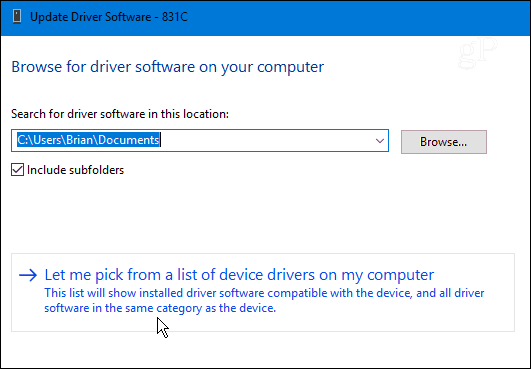Open the Browse... folder picker button
Image resolution: width=531 pixels, height=369 pixels.
pyautogui.click(x=444, y=142)
